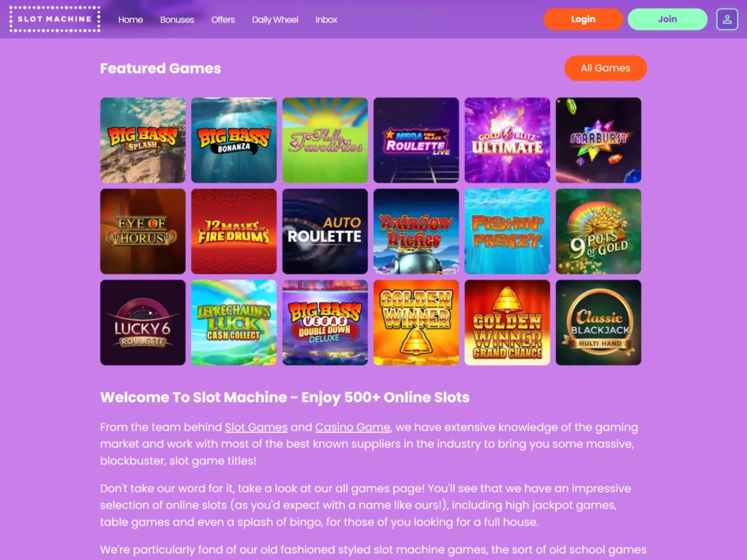This screenshot has width=747, height=560.
Task: Open the Rainbow Riches tile
Action: 416,231
